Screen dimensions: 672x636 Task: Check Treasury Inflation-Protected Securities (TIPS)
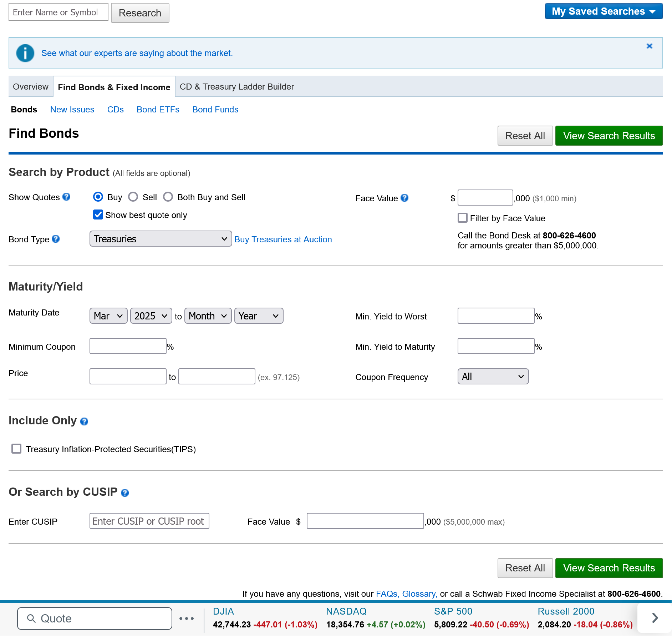(16, 449)
